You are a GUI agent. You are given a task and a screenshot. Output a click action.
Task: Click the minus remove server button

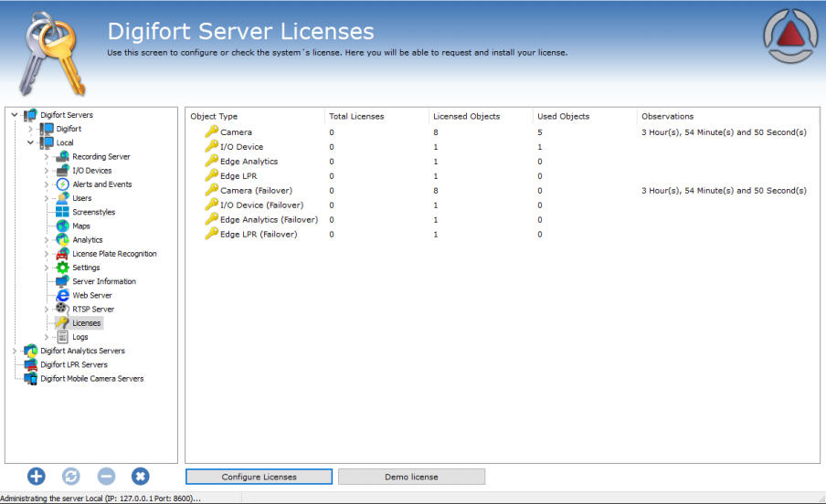pos(106,476)
